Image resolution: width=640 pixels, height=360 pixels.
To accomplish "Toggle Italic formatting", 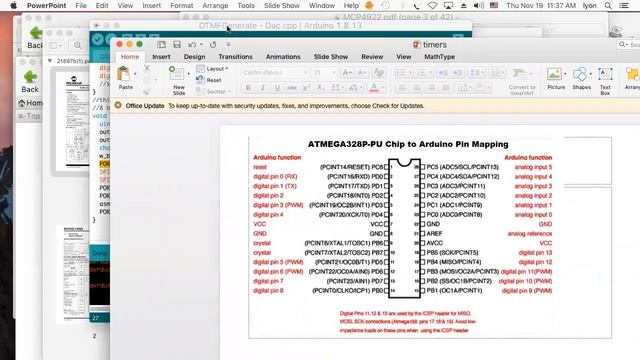I will pyautogui.click(x=263, y=87).
